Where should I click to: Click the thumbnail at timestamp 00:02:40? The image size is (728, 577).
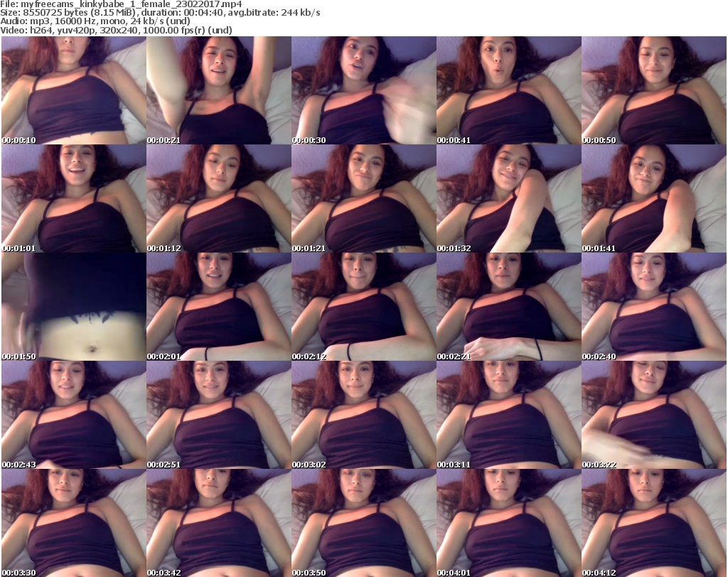tap(654, 307)
